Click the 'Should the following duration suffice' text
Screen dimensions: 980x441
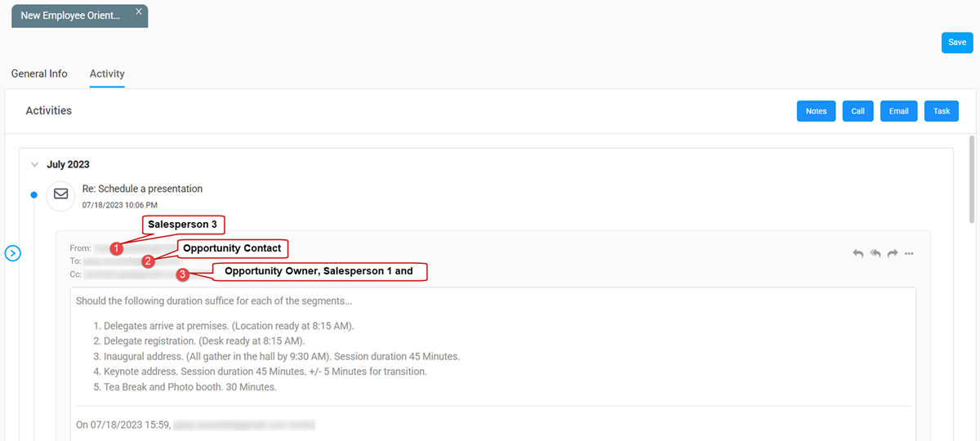pyautogui.click(x=214, y=301)
